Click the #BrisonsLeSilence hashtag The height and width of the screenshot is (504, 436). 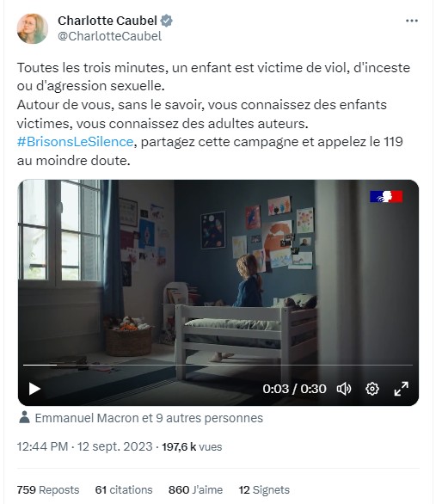[x=75, y=142]
